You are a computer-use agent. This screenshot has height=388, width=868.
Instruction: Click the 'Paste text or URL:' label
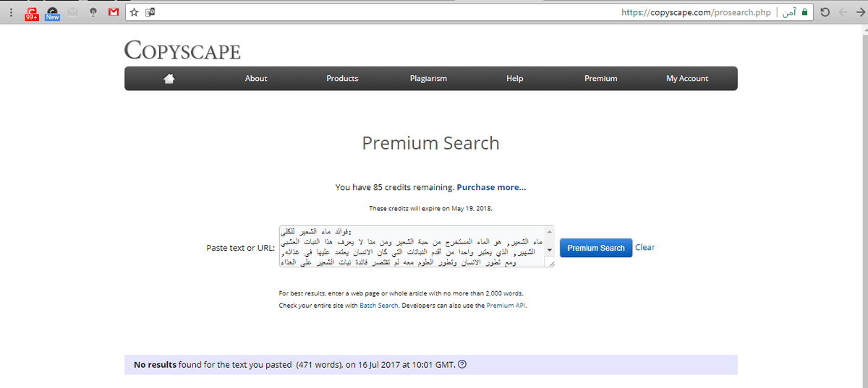click(x=241, y=248)
